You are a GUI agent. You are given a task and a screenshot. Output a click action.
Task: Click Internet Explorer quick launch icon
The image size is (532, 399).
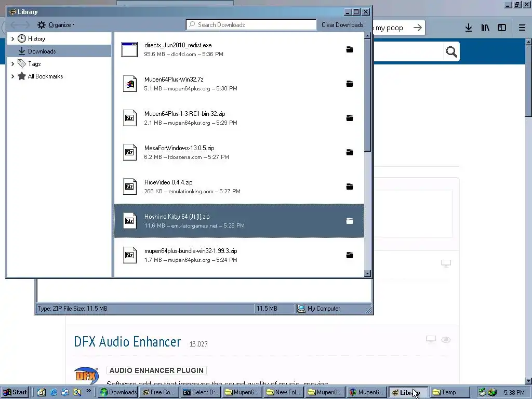54,392
